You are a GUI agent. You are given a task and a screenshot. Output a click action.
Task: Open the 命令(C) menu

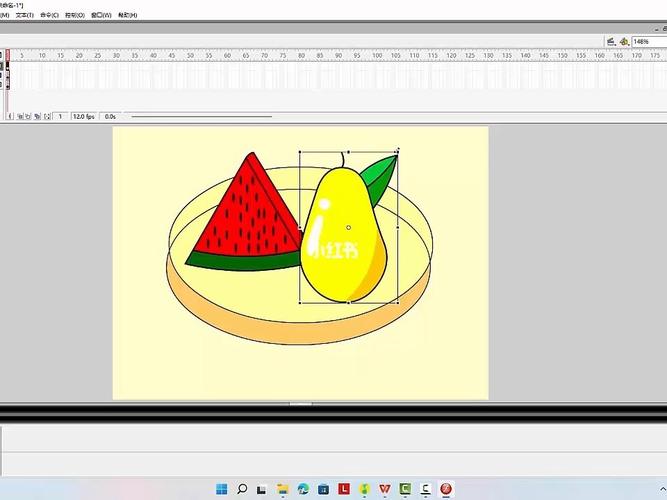[x=49, y=15]
